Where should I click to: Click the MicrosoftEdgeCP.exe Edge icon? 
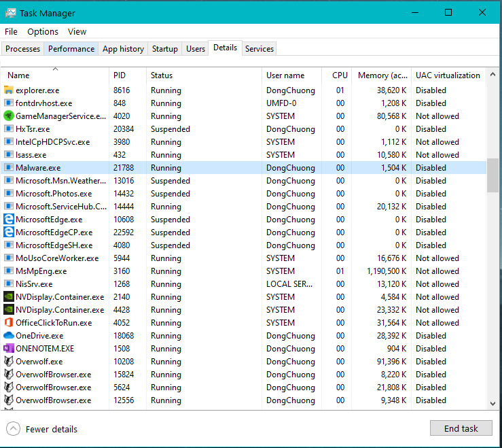[9, 232]
